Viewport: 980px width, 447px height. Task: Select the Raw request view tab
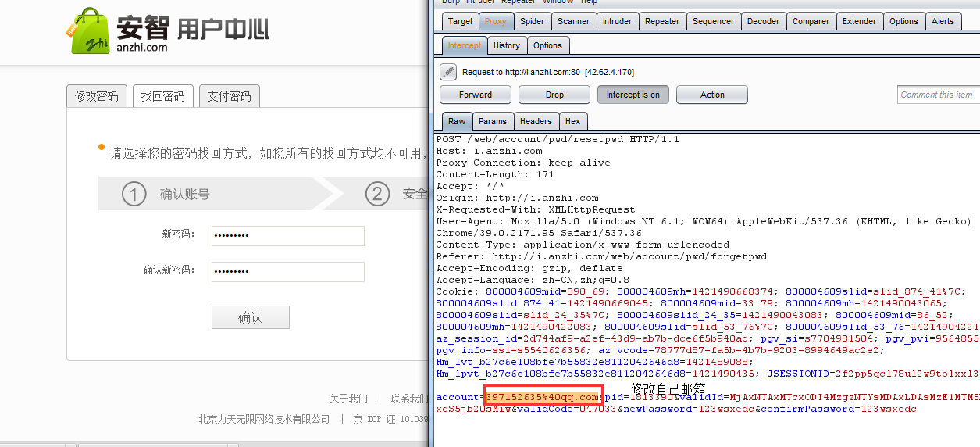457,121
